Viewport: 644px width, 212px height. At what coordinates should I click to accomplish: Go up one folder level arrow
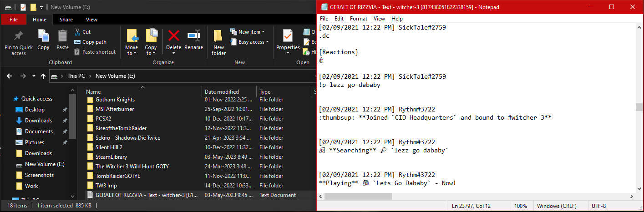tap(43, 76)
